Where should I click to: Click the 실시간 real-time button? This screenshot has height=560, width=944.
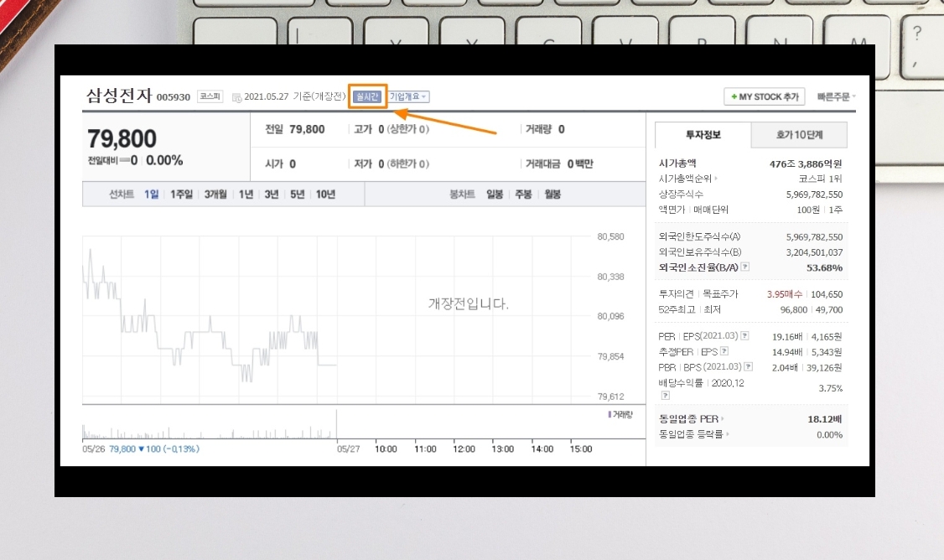[366, 96]
